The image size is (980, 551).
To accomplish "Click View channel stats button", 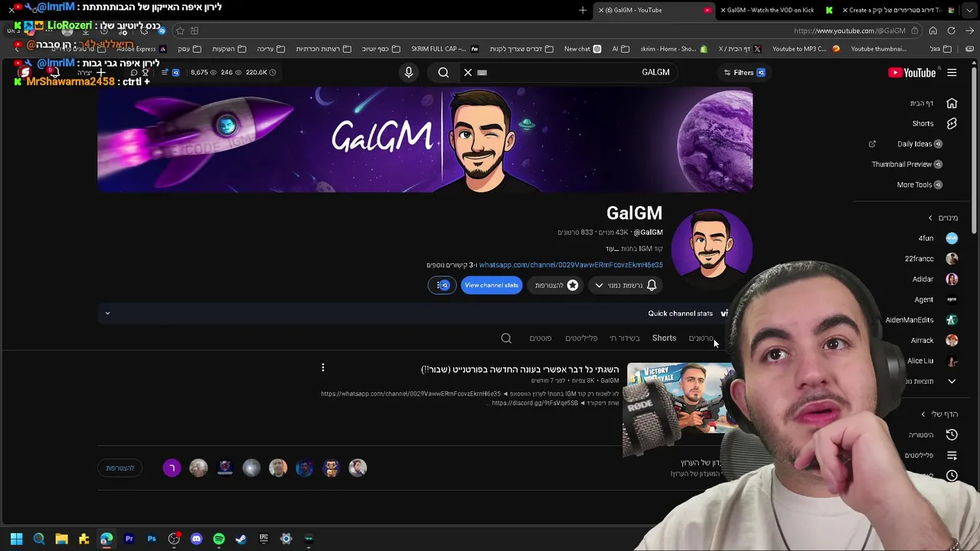I will click(492, 285).
